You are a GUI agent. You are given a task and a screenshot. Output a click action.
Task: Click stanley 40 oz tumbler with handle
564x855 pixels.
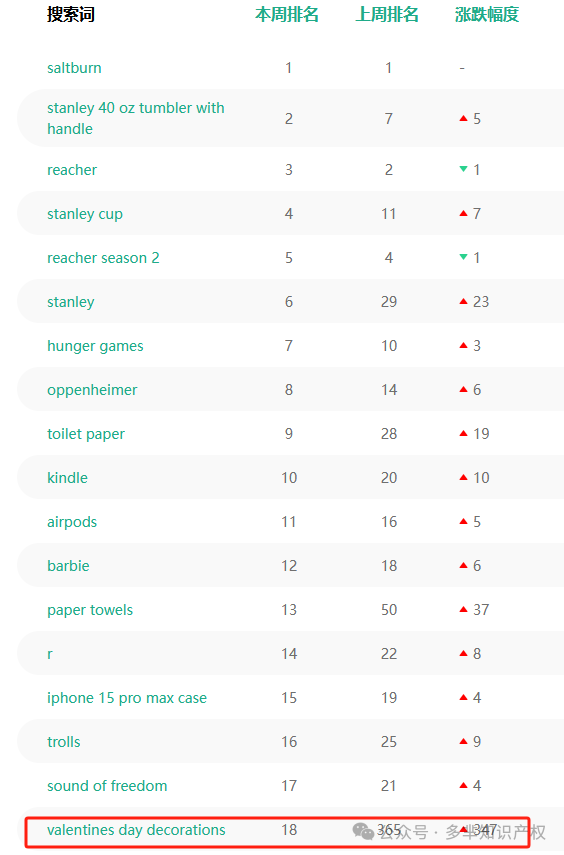point(135,118)
